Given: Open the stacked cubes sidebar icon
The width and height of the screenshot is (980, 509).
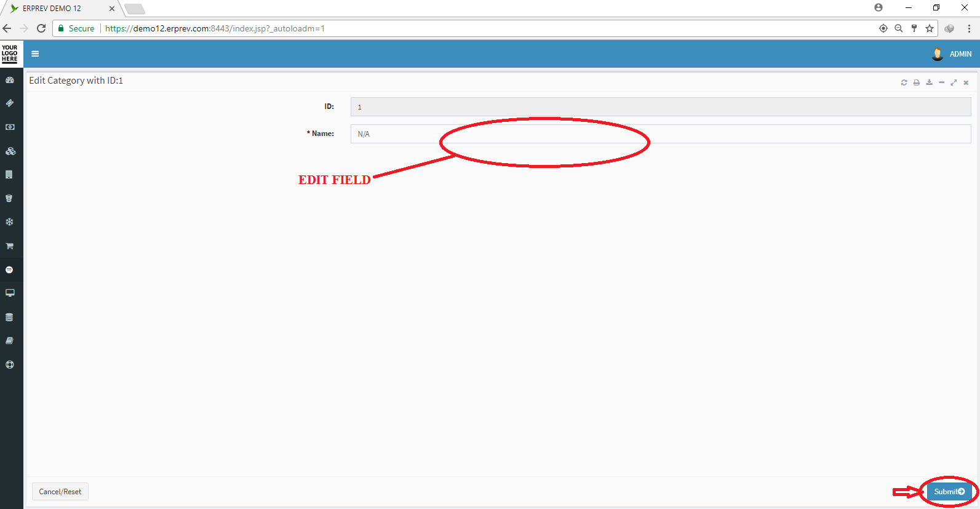Looking at the screenshot, I should point(10,151).
